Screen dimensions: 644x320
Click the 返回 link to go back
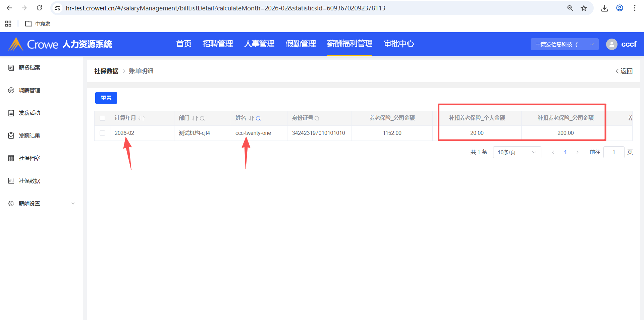click(x=624, y=71)
